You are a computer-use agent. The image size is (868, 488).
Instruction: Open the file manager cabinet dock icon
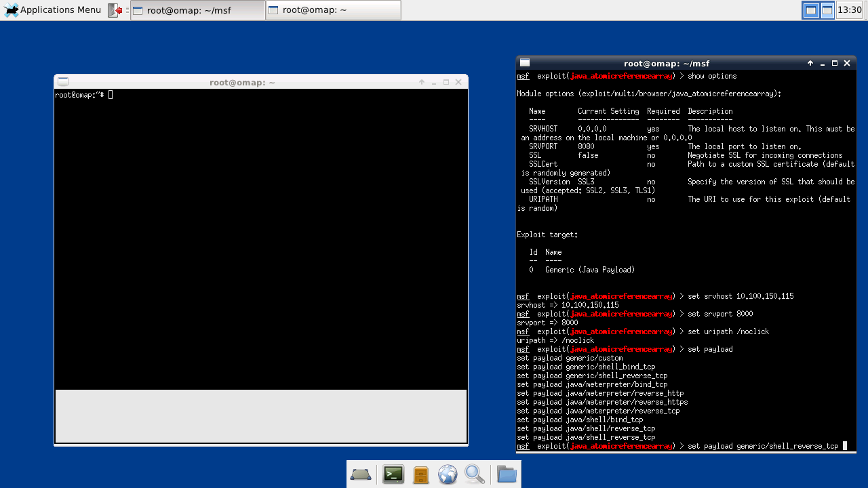[x=420, y=474]
